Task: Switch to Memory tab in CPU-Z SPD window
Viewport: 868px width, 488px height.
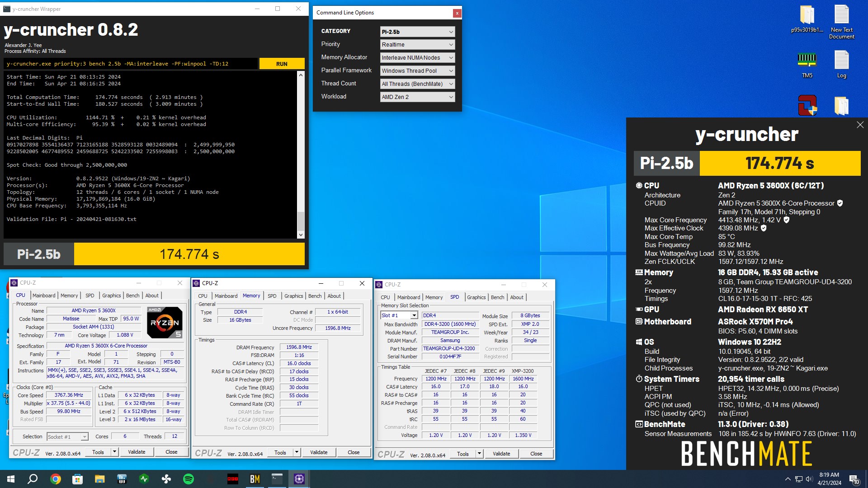Action: point(434,297)
